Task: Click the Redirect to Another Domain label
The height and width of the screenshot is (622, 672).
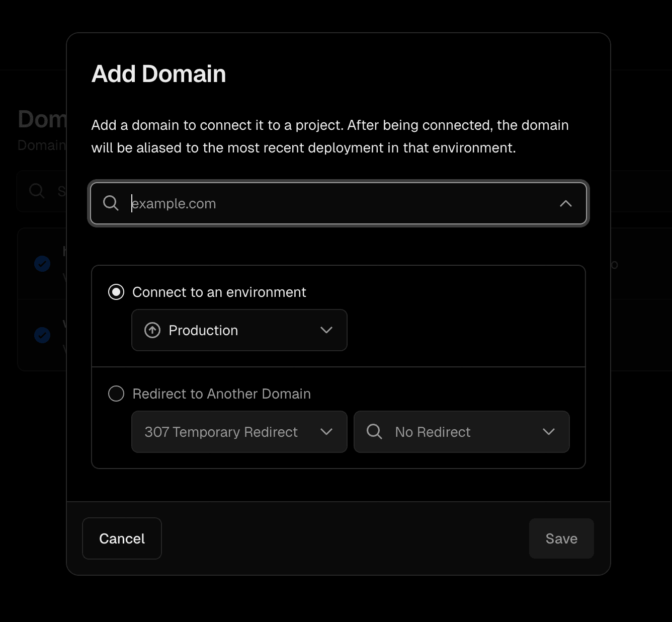Action: pos(221,394)
